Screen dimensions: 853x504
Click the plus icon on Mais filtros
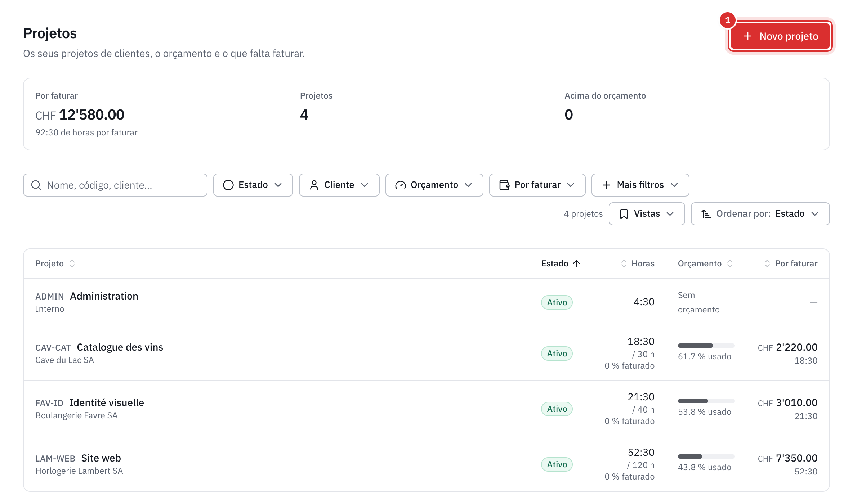click(x=607, y=185)
